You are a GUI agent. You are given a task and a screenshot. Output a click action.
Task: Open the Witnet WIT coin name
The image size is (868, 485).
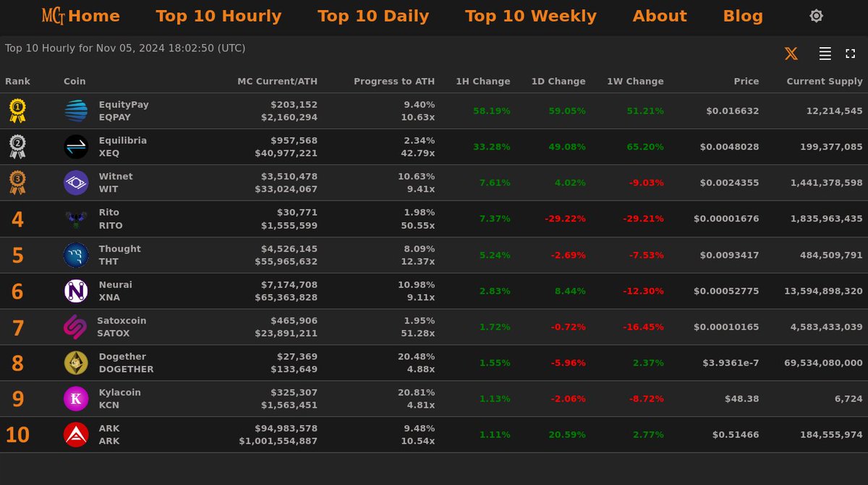coord(116,183)
